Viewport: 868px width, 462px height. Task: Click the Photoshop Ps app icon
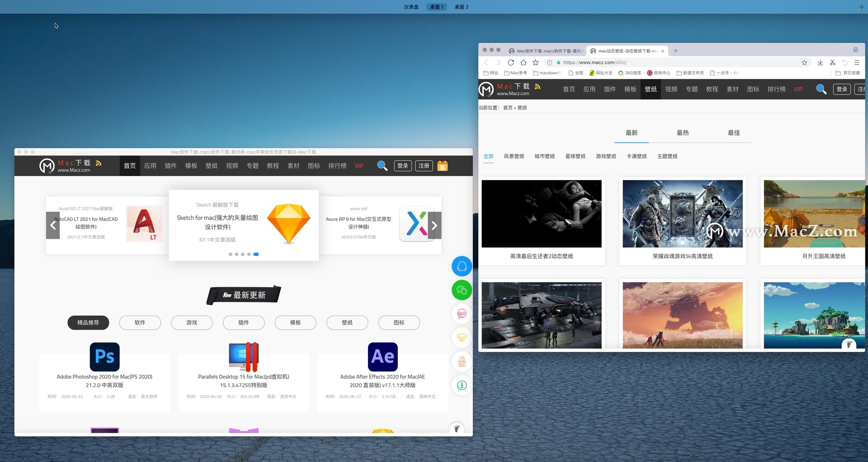(x=104, y=357)
